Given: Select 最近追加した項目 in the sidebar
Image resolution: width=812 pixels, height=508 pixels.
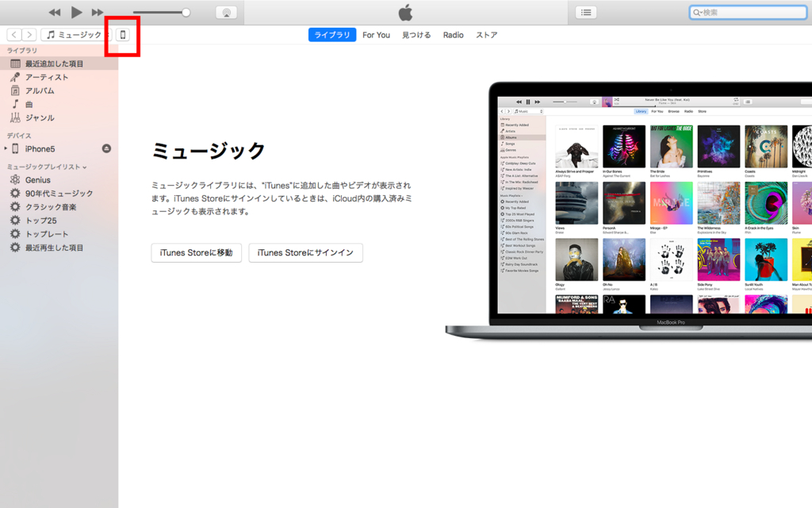Looking at the screenshot, I should [59, 63].
